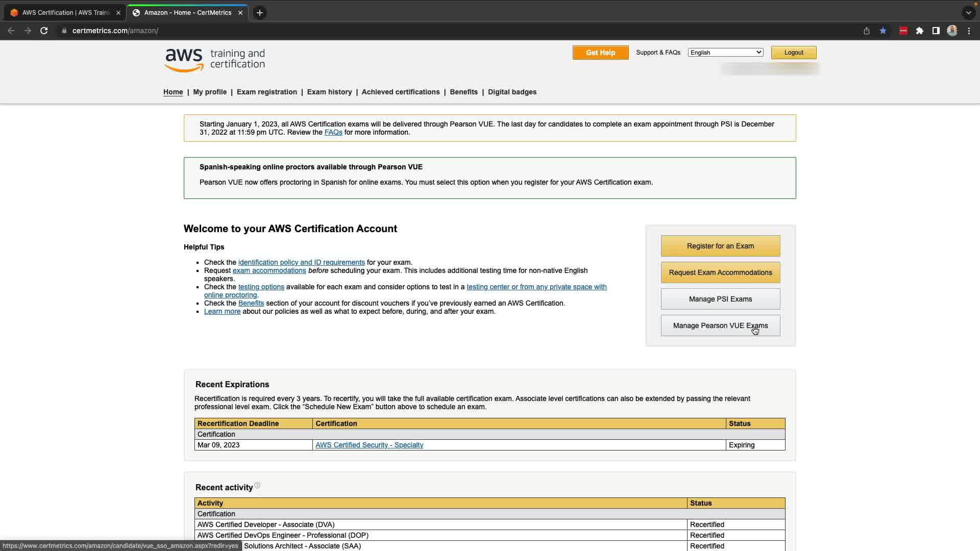The width and height of the screenshot is (980, 551).
Task: Click the Register for an Exam button
Action: pos(720,246)
